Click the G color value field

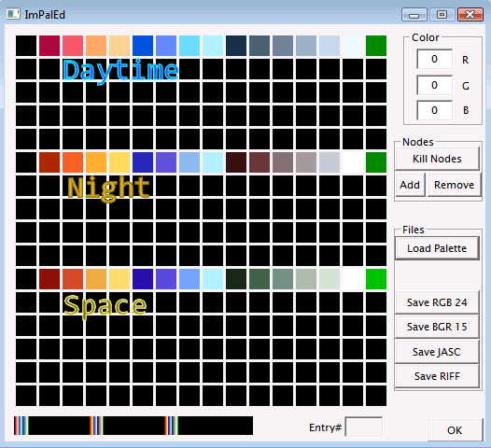[434, 85]
